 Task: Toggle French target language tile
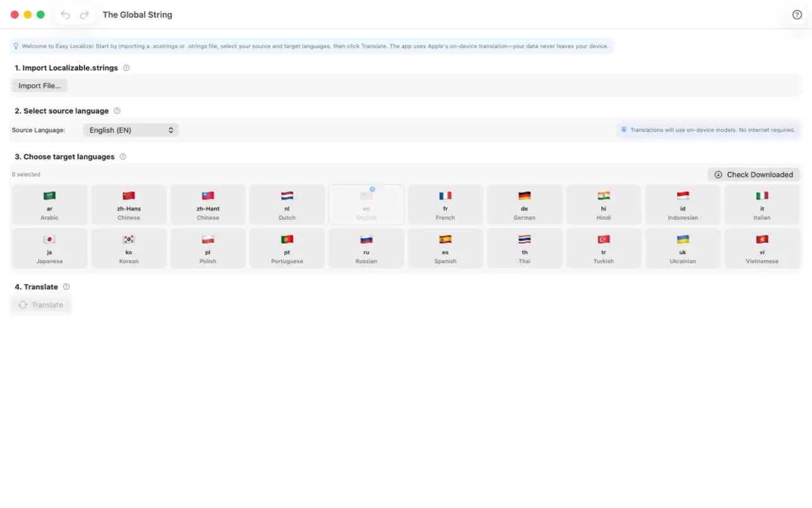[445, 205]
